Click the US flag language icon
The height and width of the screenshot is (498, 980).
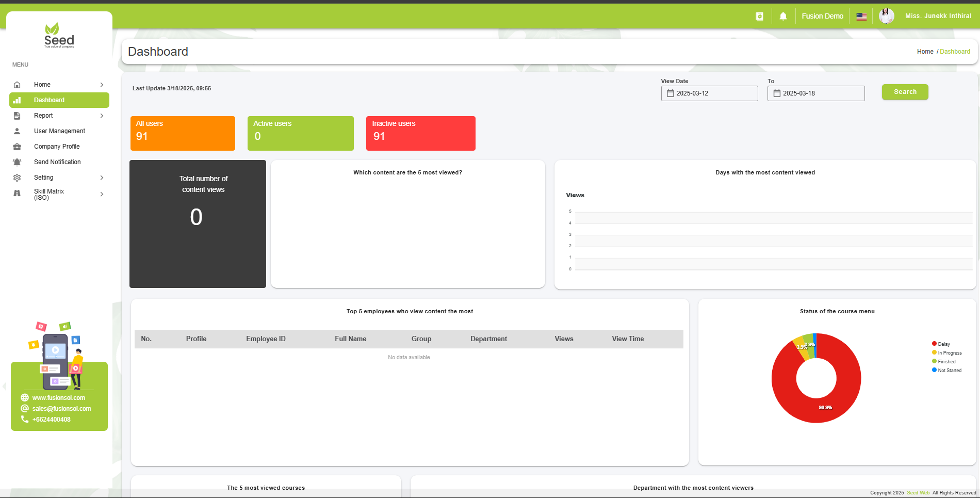point(861,17)
